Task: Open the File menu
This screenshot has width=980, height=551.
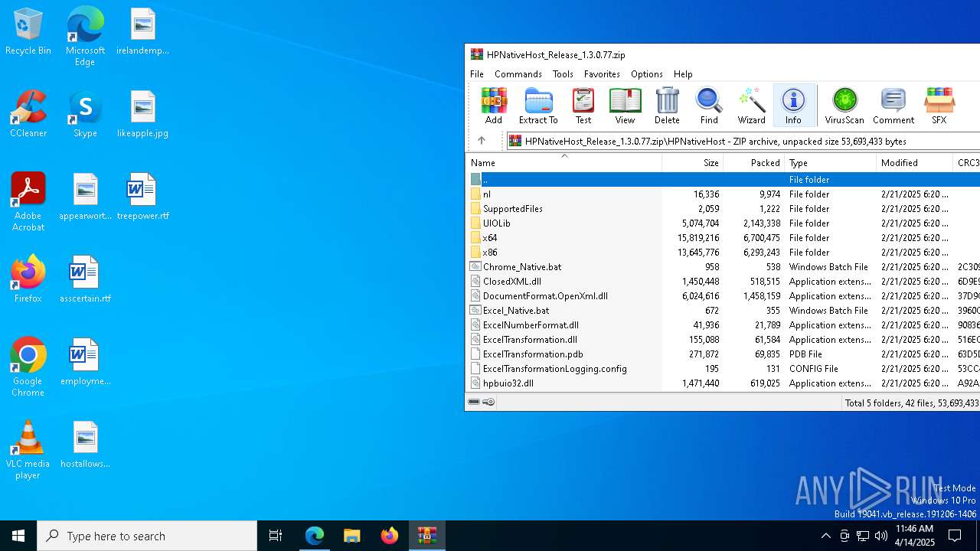Action: (477, 74)
